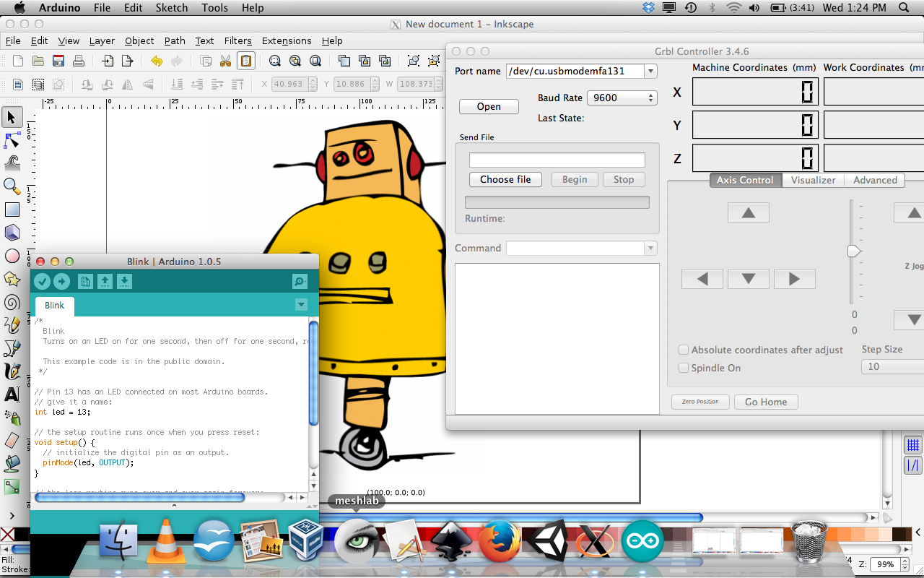Click the Step Size input field
Viewport: 924px width, 578px height.
pos(893,367)
